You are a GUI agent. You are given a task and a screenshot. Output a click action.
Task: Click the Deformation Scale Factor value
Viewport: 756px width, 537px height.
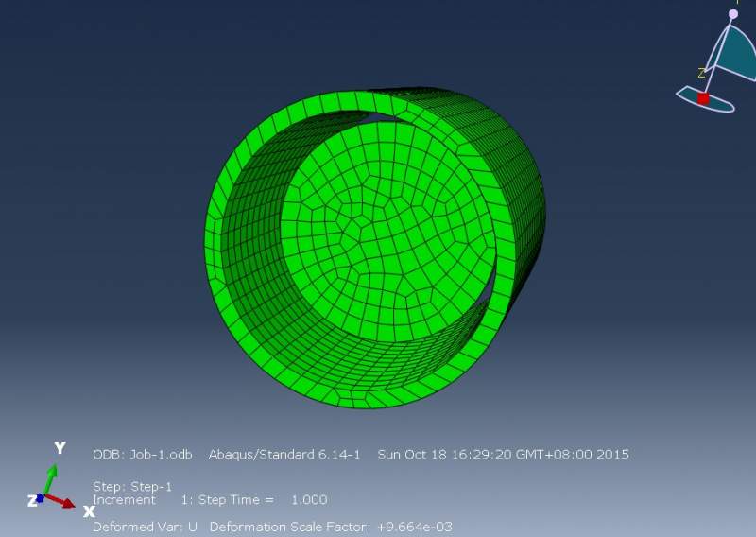pos(415,527)
